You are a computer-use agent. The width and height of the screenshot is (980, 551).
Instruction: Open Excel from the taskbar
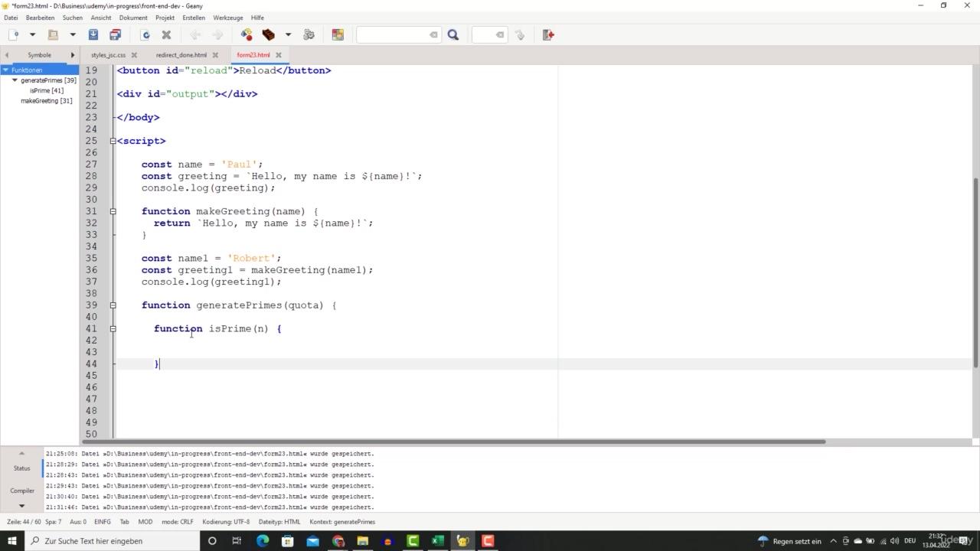pos(437,541)
